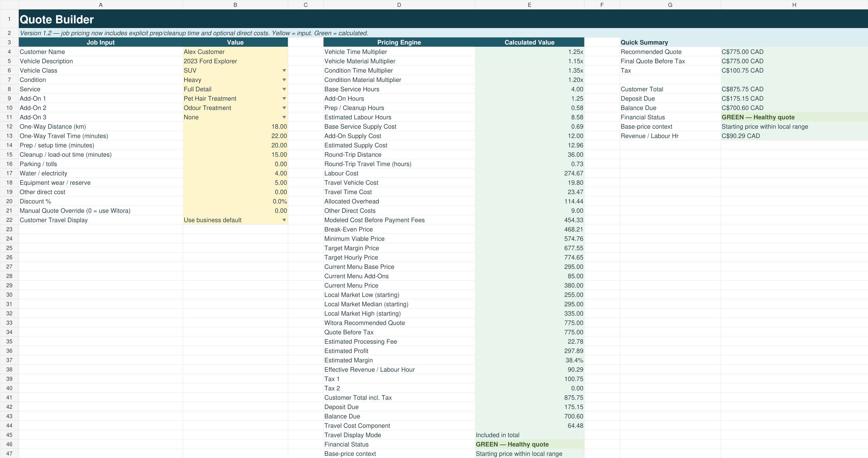
Task: Select Cleanup / load-out time value 15.00
Action: (235, 155)
